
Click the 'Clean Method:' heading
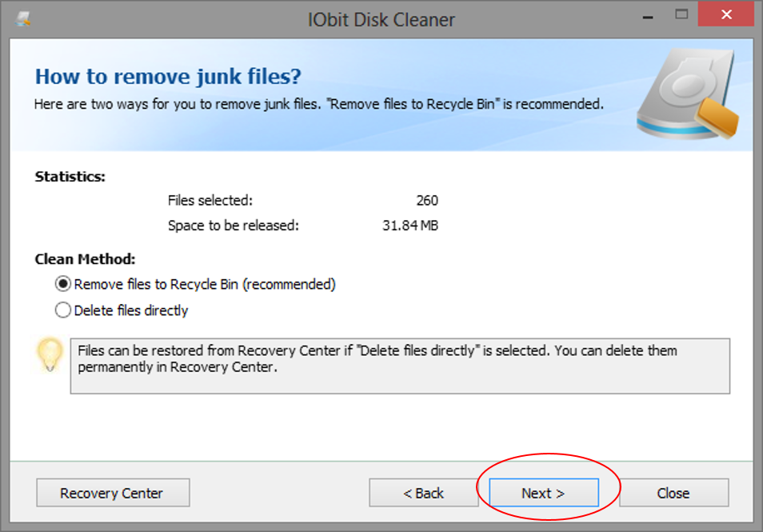click(85, 259)
